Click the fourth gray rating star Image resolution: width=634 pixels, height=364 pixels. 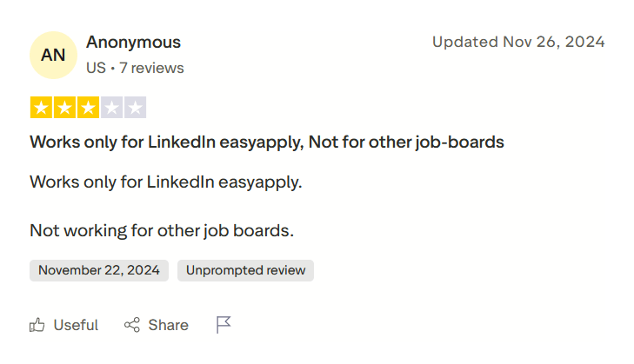111,108
